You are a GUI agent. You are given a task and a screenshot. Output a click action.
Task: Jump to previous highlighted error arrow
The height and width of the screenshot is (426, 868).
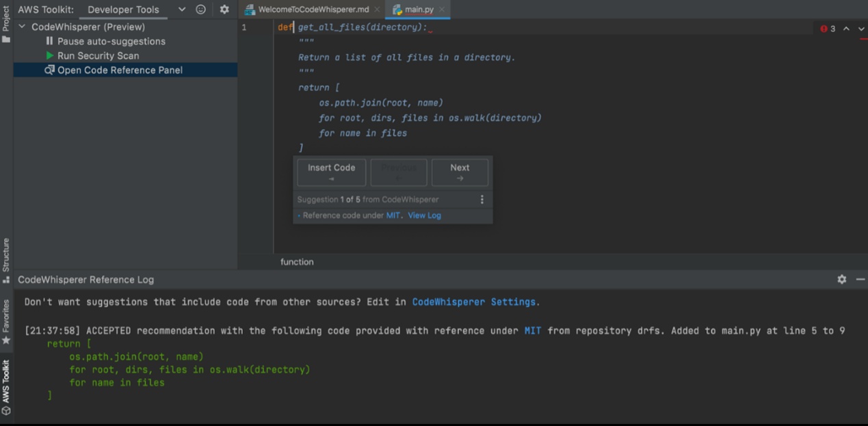[x=846, y=29]
